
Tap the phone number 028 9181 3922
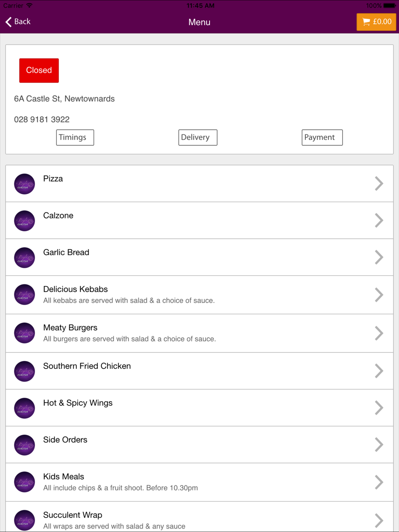(42, 120)
